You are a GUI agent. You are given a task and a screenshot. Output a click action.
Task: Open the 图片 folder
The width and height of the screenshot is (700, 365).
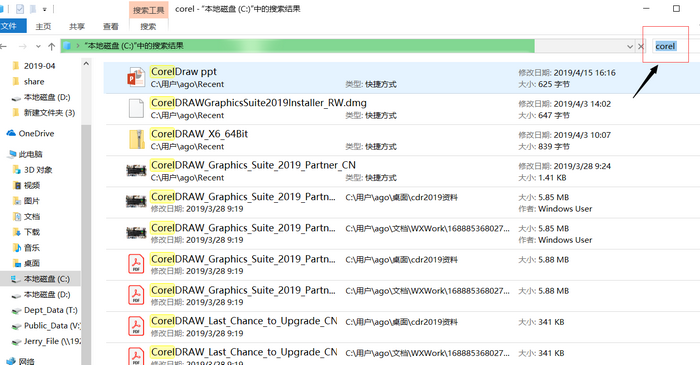[x=32, y=201]
